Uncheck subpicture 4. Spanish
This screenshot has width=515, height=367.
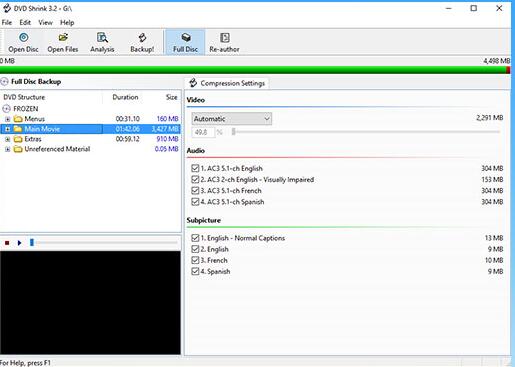coord(195,271)
